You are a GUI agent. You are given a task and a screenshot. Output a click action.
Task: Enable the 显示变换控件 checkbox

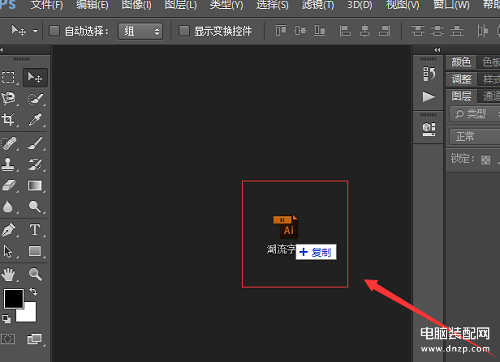pos(184,31)
